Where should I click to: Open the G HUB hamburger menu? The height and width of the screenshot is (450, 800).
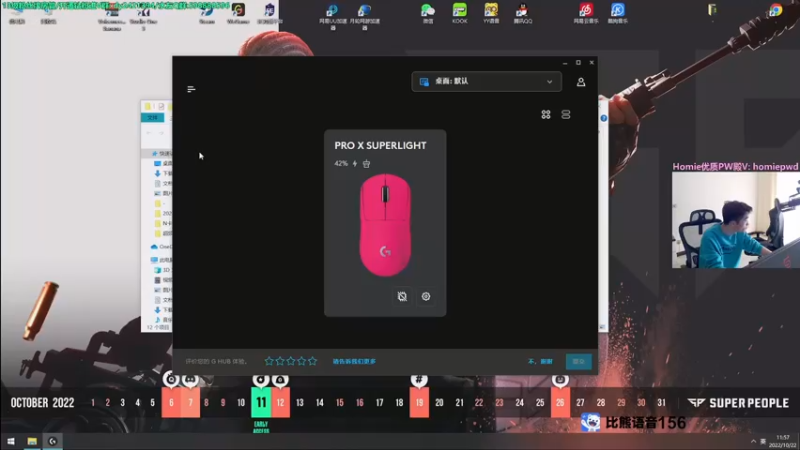(x=191, y=89)
